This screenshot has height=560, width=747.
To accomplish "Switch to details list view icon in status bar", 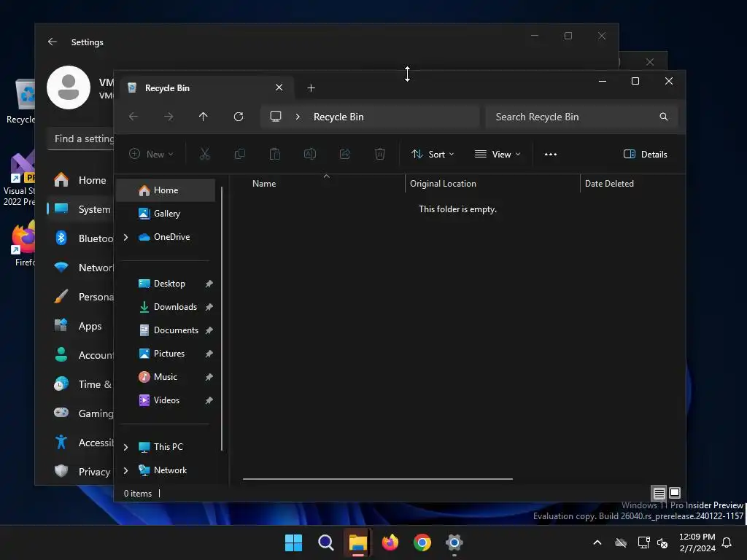I will coord(659,493).
